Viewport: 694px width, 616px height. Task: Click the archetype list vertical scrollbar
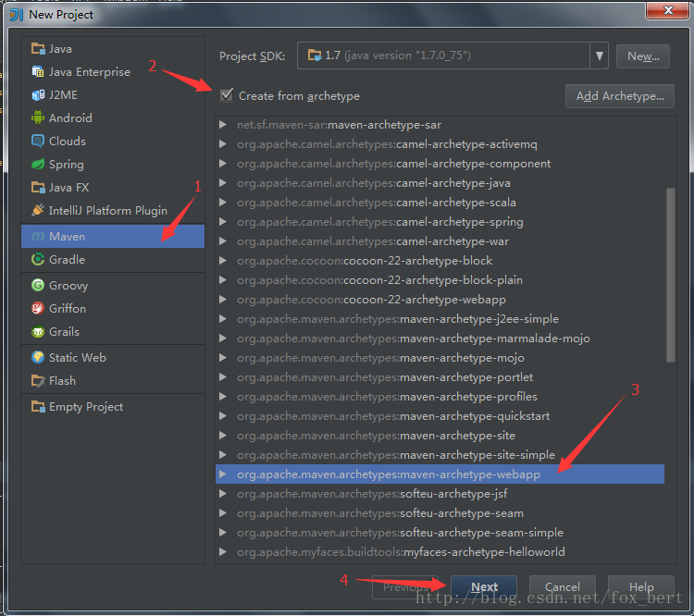click(x=671, y=275)
